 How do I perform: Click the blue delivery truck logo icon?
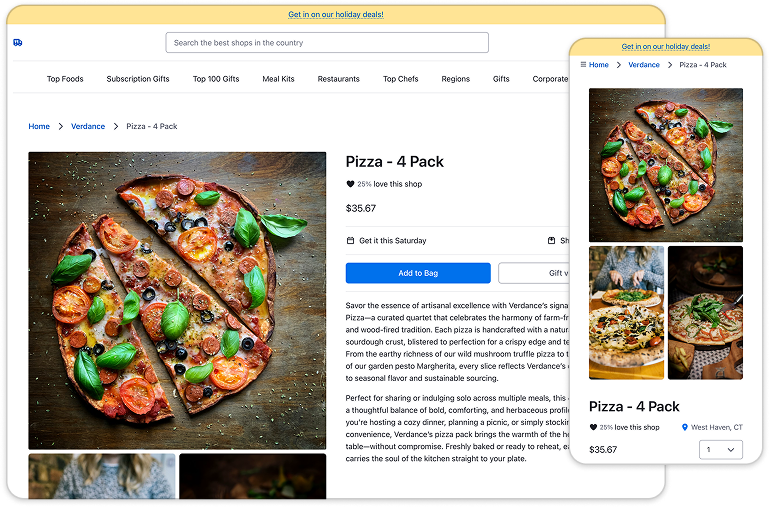pos(18,43)
